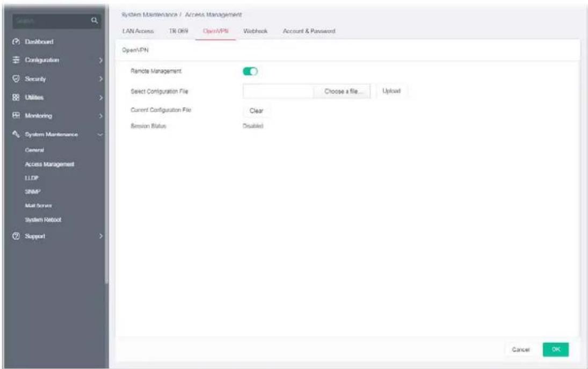Click the OpenVPN section heading
Image resolution: width=588 pixels, height=369 pixels.
click(x=135, y=50)
